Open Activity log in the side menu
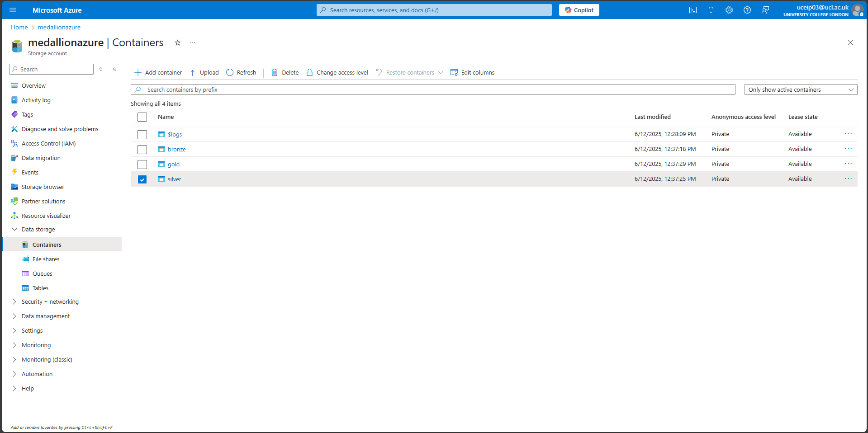The width and height of the screenshot is (868, 433). click(x=36, y=100)
